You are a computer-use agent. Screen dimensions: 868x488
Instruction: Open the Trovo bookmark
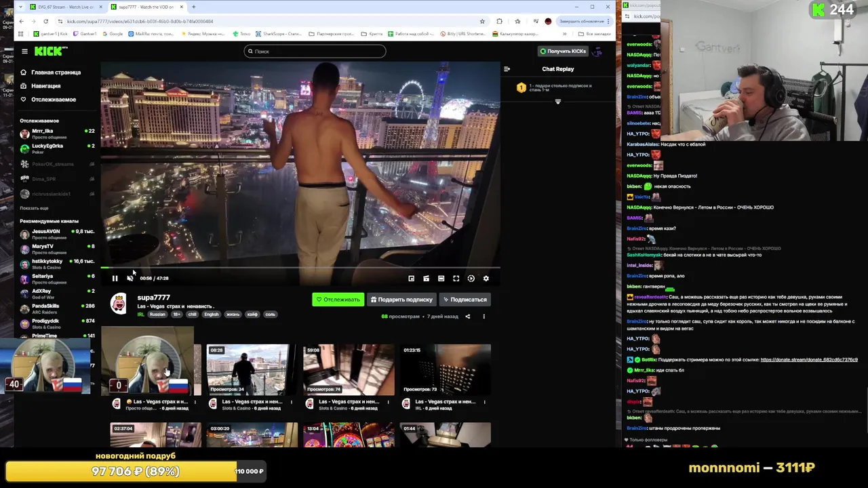(x=241, y=34)
